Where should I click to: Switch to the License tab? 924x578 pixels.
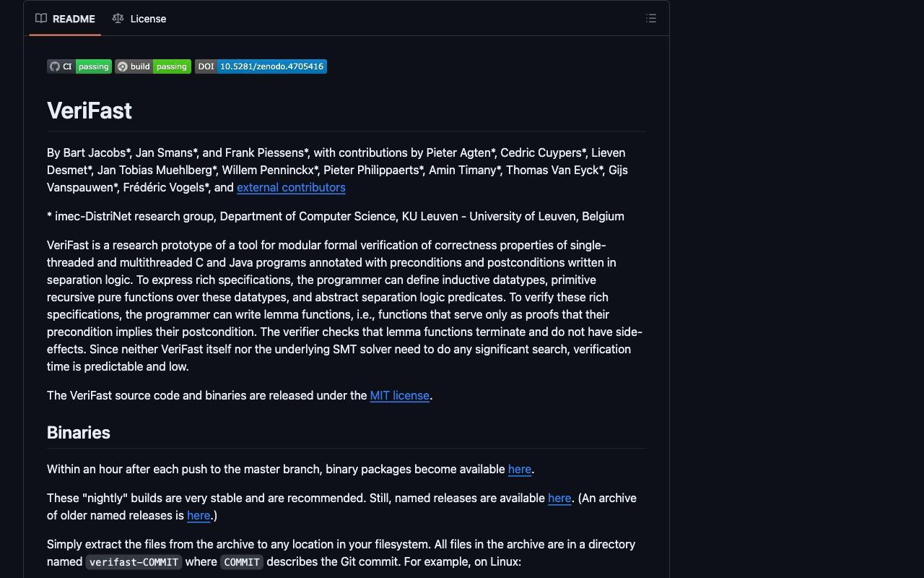[x=139, y=19]
